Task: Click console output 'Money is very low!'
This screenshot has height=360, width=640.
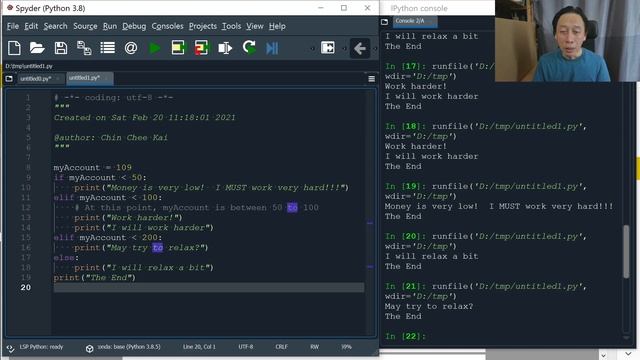Action: tap(431, 207)
